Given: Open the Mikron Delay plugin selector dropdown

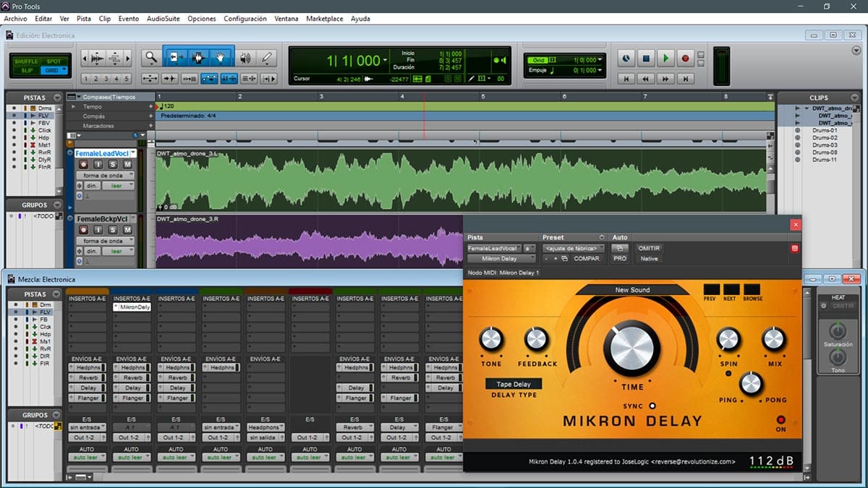Looking at the screenshot, I should [501, 258].
